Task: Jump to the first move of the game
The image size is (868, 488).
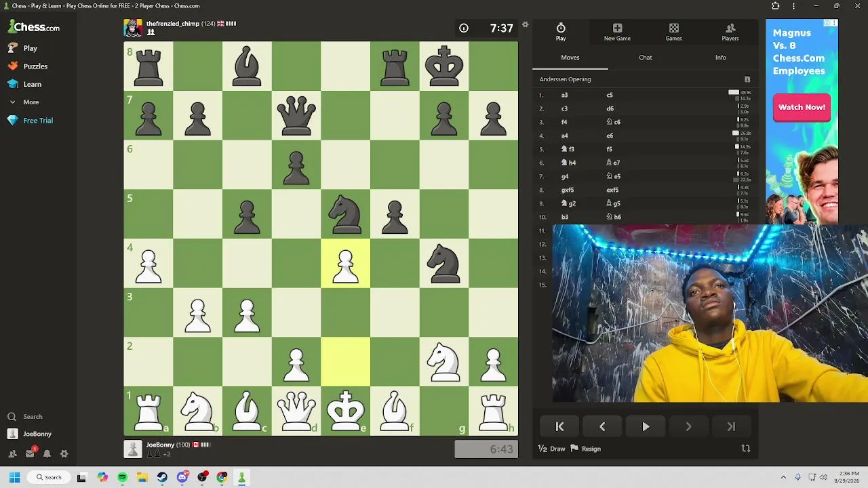Action: [x=559, y=426]
